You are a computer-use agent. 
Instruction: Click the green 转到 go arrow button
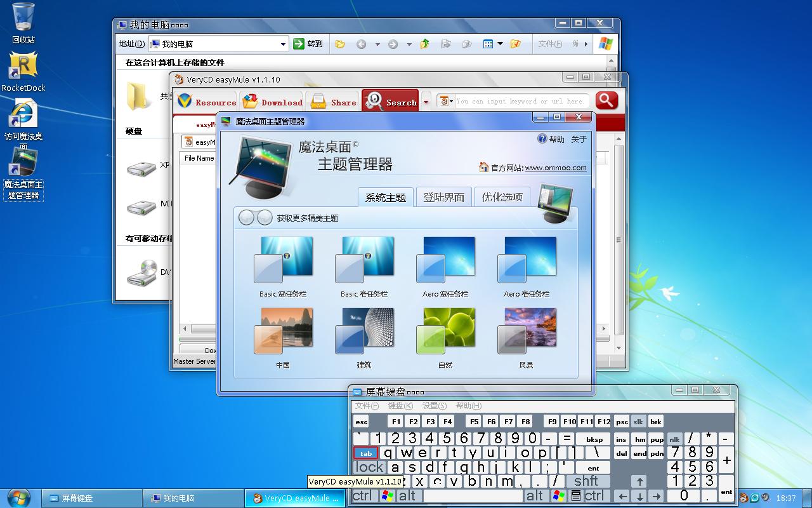tap(299, 44)
